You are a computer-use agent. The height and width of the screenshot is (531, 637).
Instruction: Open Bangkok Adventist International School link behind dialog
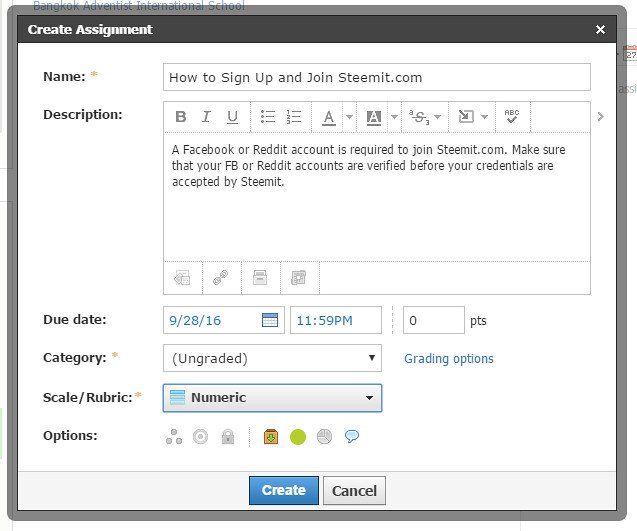[139, 6]
